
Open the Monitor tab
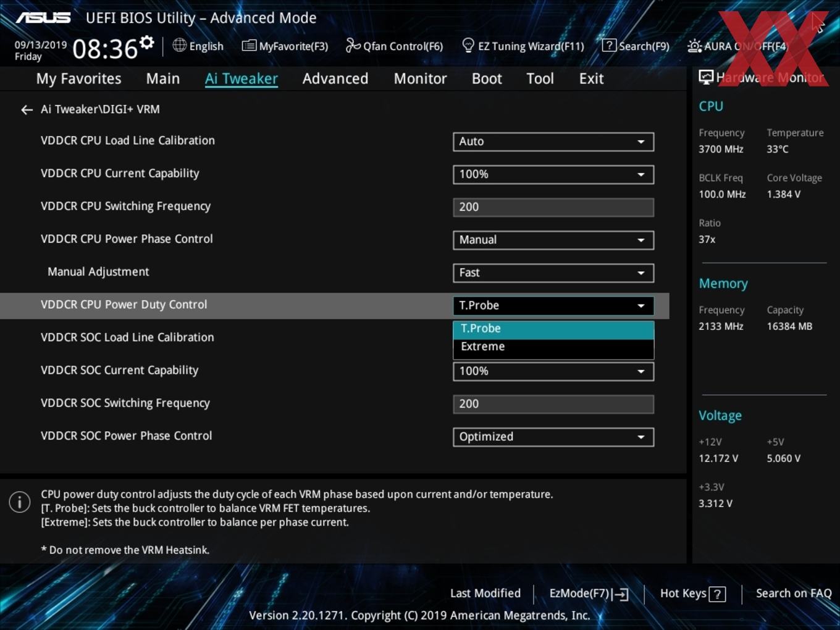420,79
